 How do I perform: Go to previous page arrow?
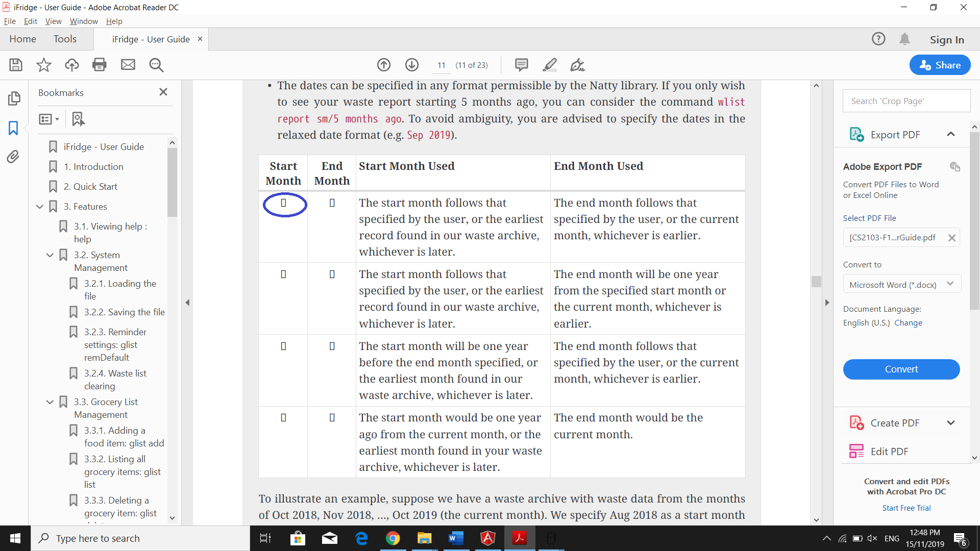click(384, 65)
